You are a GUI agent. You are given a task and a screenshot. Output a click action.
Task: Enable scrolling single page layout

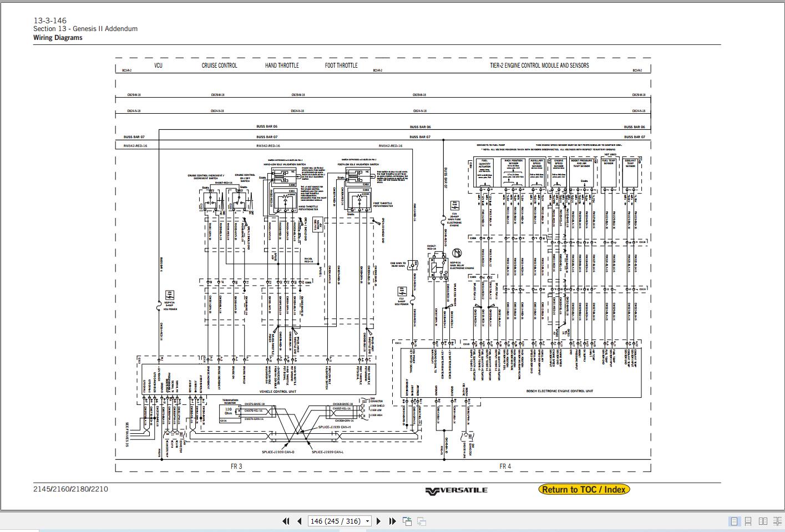point(748,521)
